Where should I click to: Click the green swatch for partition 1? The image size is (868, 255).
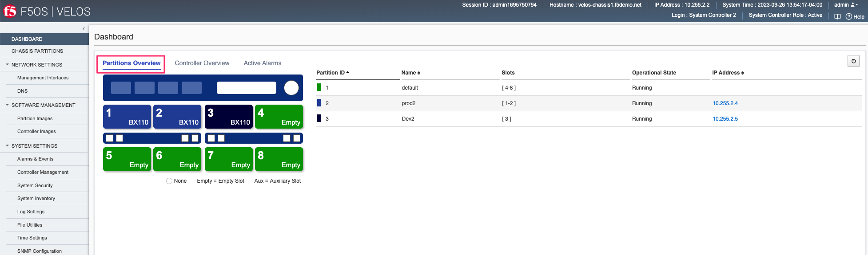coord(319,87)
